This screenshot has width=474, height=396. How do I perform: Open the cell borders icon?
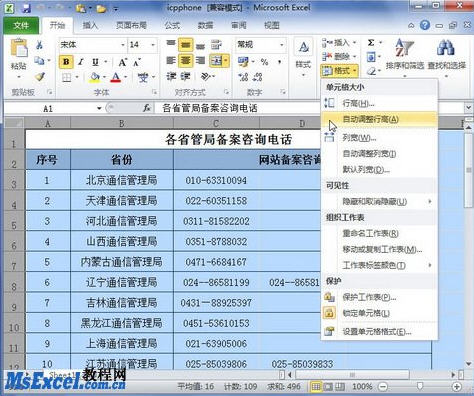click(x=67, y=78)
